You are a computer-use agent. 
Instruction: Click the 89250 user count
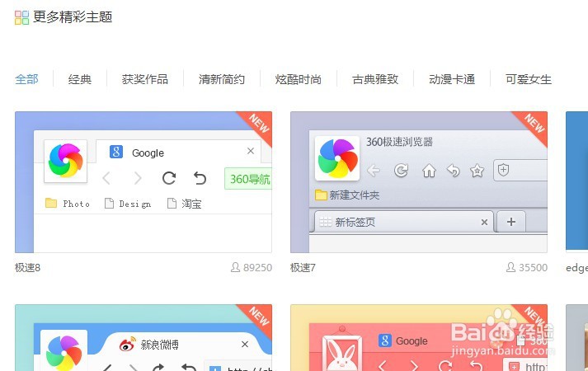[257, 268]
